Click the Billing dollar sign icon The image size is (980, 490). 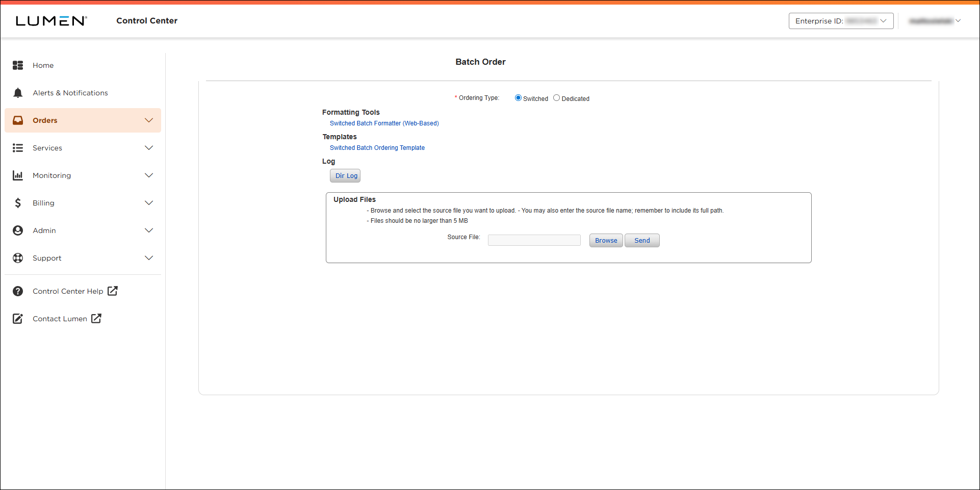pyautogui.click(x=18, y=203)
